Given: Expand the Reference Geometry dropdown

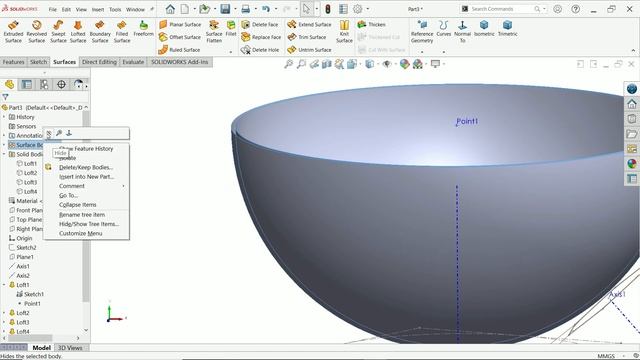Looking at the screenshot, I should (x=422, y=52).
